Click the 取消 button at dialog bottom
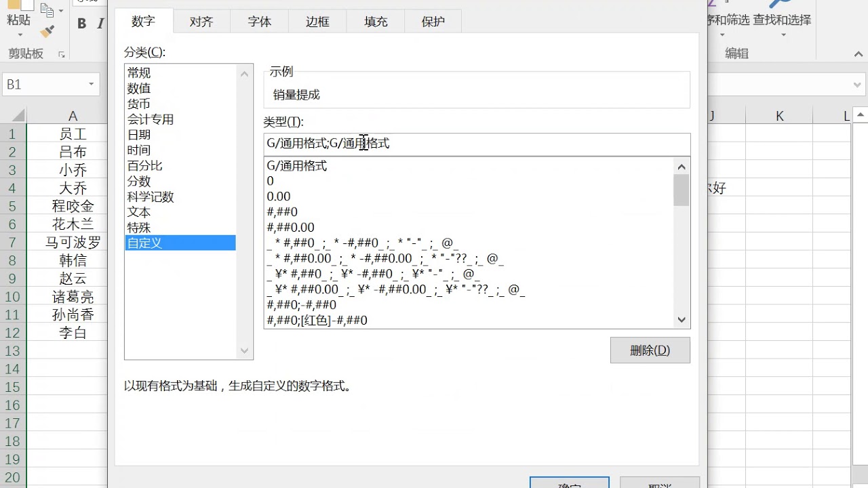Screen dimensions: 868x488 coord(659,483)
